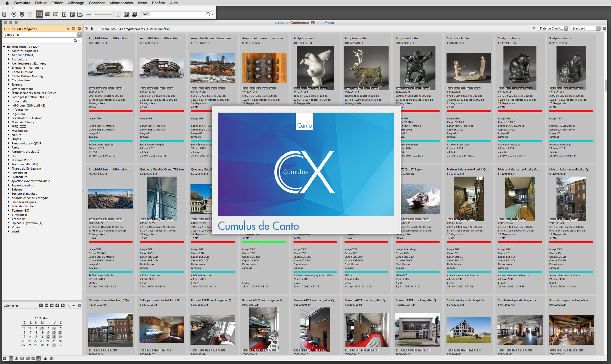Open the Edition menu
The image size is (611, 364).
(57, 3)
